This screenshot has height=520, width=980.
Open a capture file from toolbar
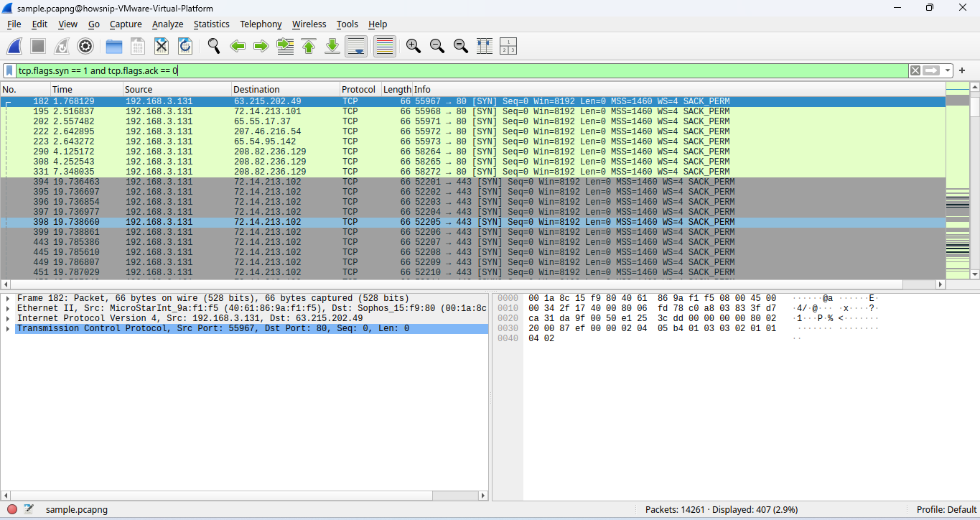click(114, 46)
